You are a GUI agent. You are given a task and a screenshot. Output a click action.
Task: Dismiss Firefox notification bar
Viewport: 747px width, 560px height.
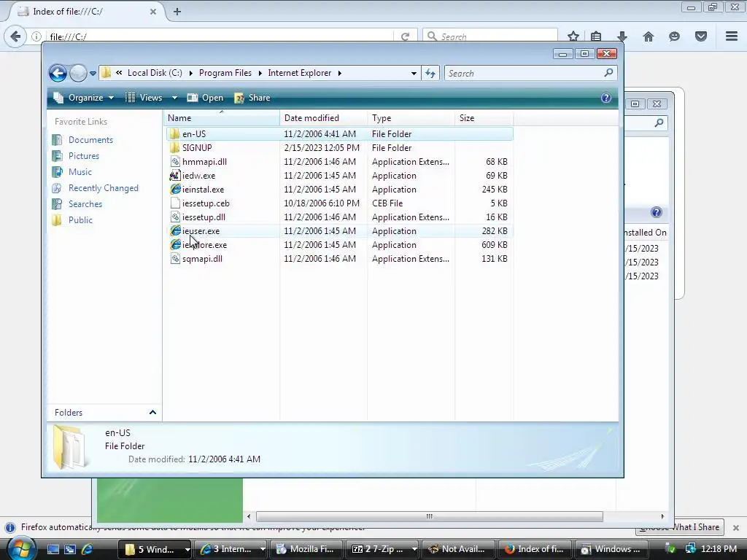(x=736, y=528)
